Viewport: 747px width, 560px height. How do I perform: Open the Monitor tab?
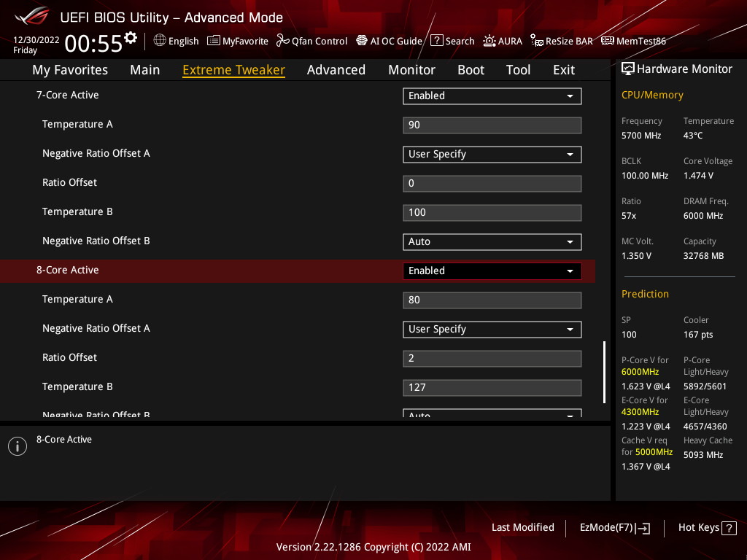411,70
